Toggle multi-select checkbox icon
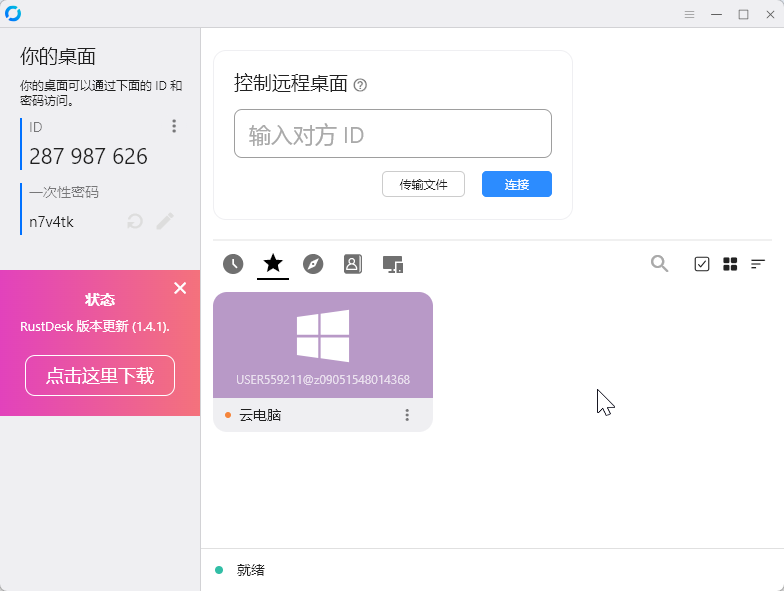The width and height of the screenshot is (784, 591). point(702,264)
